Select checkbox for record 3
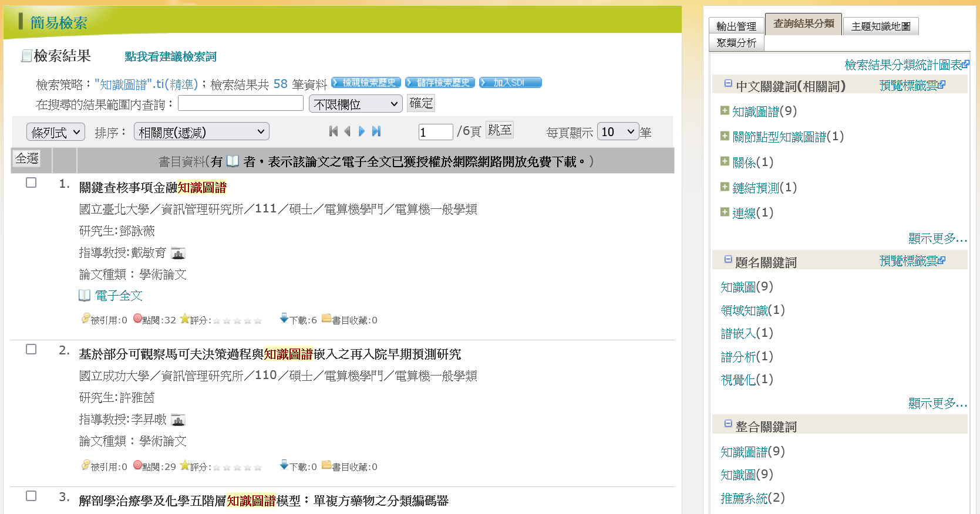 pos(31,496)
